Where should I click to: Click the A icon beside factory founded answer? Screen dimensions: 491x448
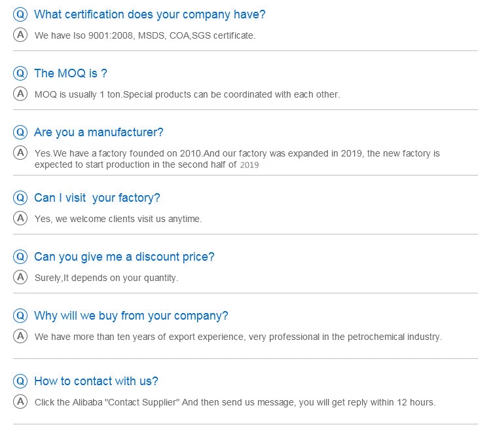(20, 153)
